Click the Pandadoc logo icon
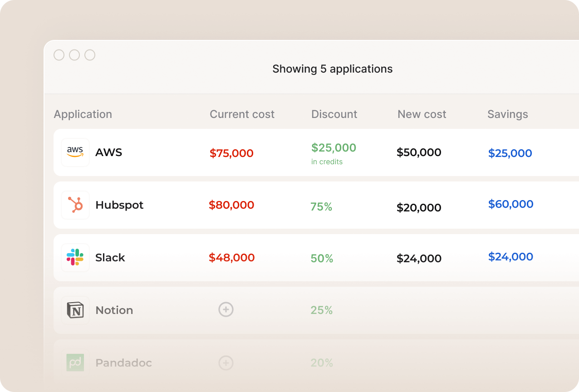579x392 pixels. tap(75, 363)
